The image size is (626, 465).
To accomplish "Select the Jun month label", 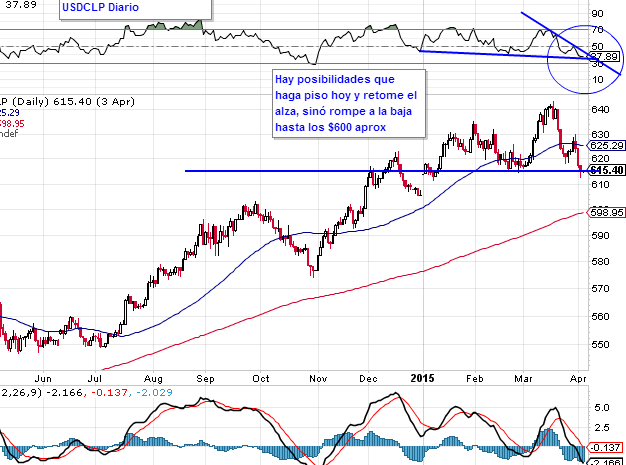I will pyautogui.click(x=43, y=378).
